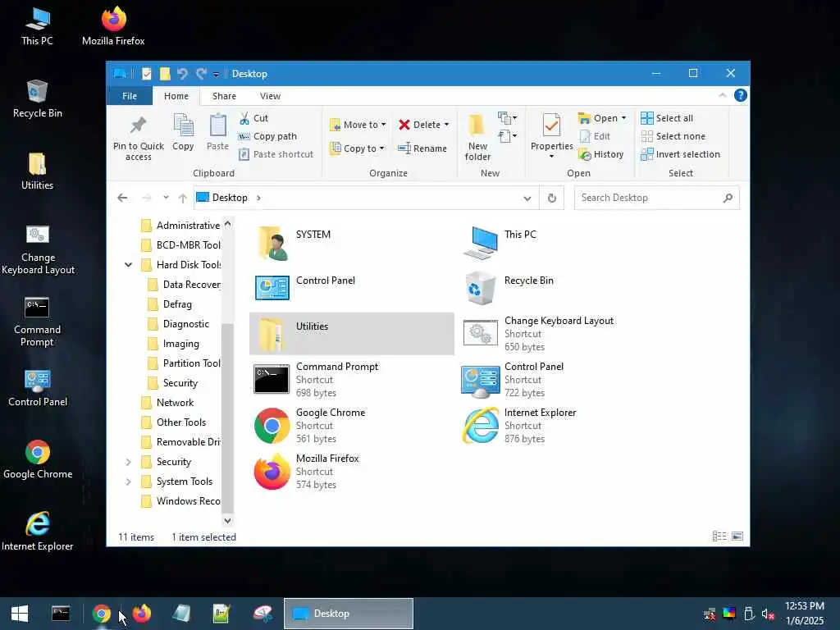Click Desktop in the address bar breadcrumb
The width and height of the screenshot is (840, 630).
230,198
